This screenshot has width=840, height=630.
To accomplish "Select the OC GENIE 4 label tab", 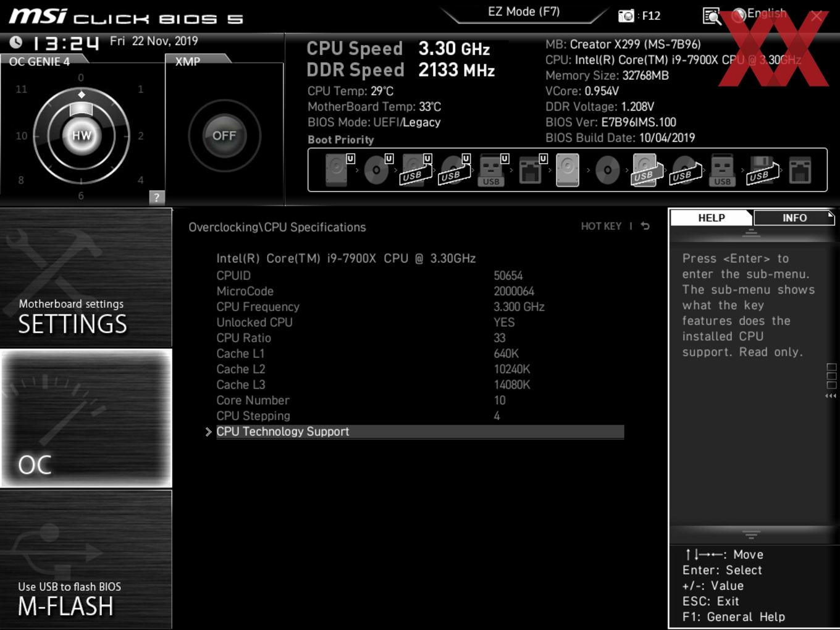I will (40, 61).
